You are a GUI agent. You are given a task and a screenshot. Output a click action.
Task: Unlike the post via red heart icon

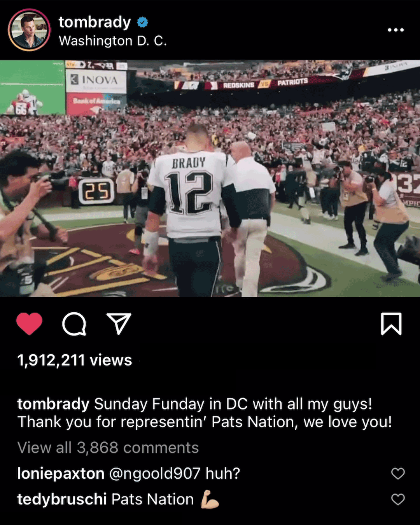[x=29, y=324]
